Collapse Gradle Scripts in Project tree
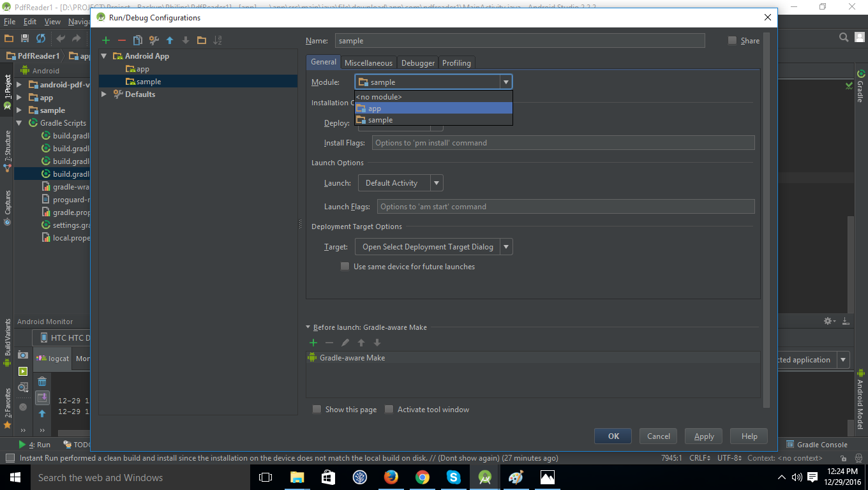This screenshot has height=490, width=868. point(19,123)
